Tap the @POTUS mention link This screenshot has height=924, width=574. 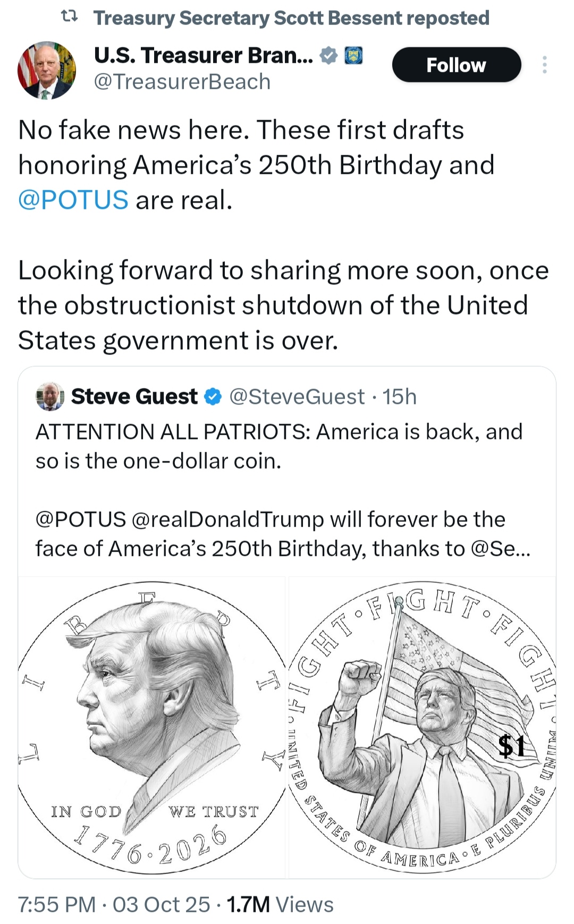[x=73, y=200]
